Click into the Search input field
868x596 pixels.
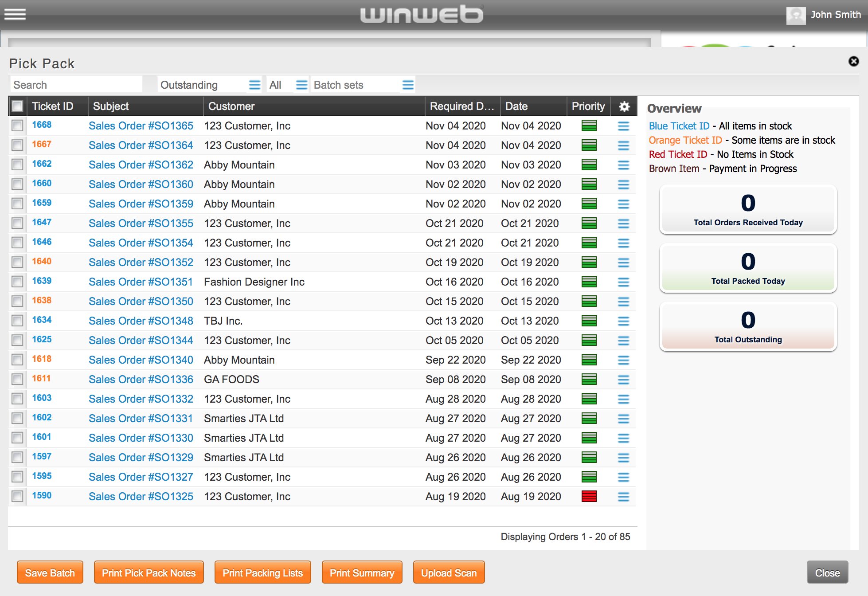tap(75, 85)
